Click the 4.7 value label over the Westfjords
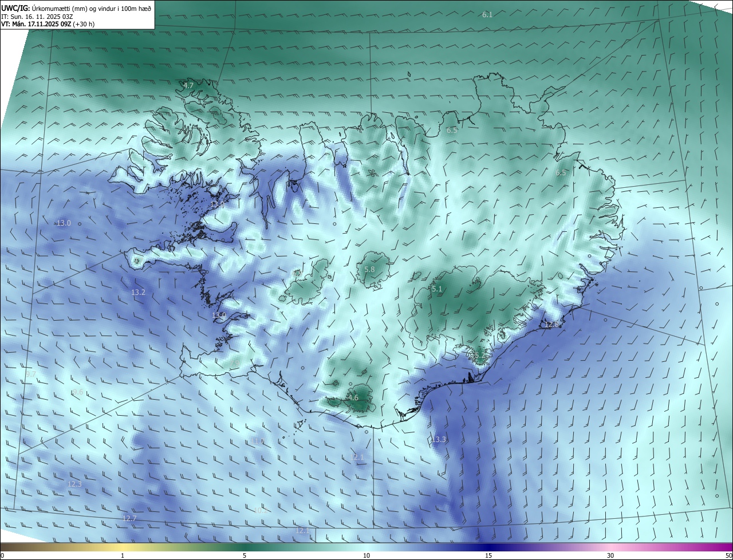Viewport: 733px width, 560px height. 188,85
